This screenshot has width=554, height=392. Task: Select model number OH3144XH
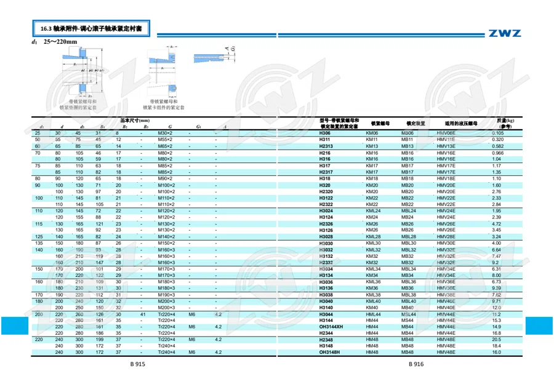tap(331, 327)
